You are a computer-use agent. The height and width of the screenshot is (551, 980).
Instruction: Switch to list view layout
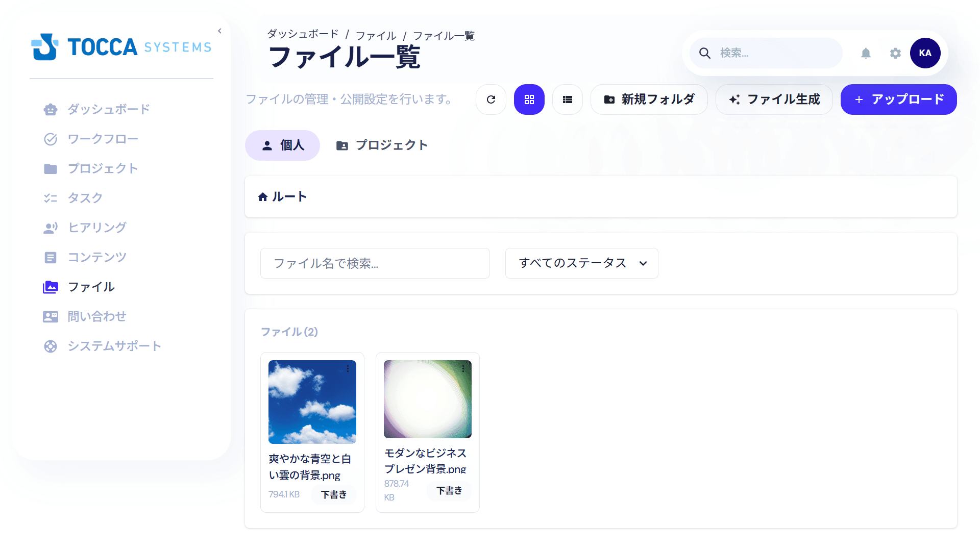[x=568, y=99]
